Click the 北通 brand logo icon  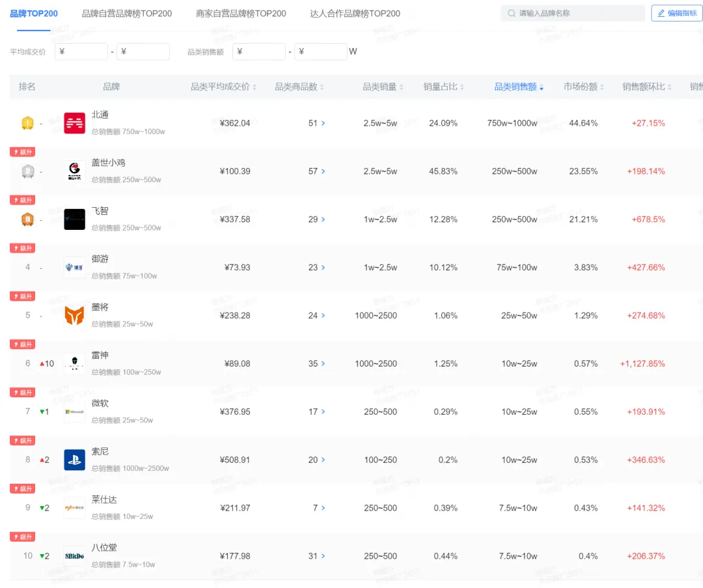75,123
